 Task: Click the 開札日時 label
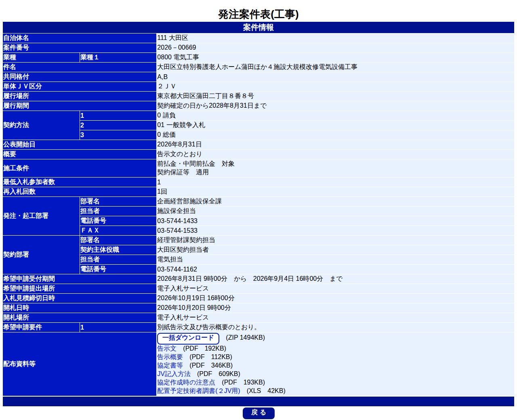(x=16, y=308)
